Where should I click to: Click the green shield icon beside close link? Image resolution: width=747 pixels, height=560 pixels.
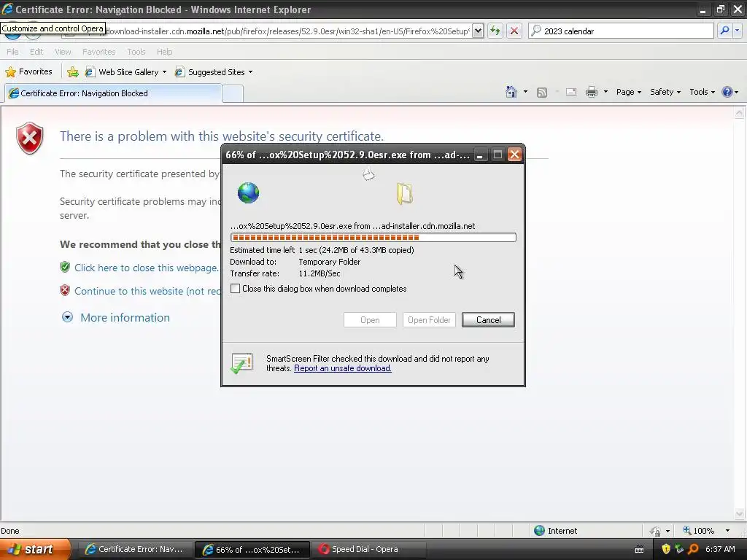(65, 267)
